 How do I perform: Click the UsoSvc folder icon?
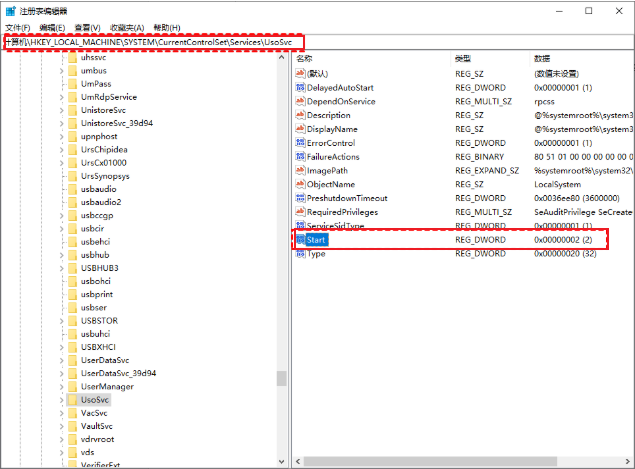72,400
